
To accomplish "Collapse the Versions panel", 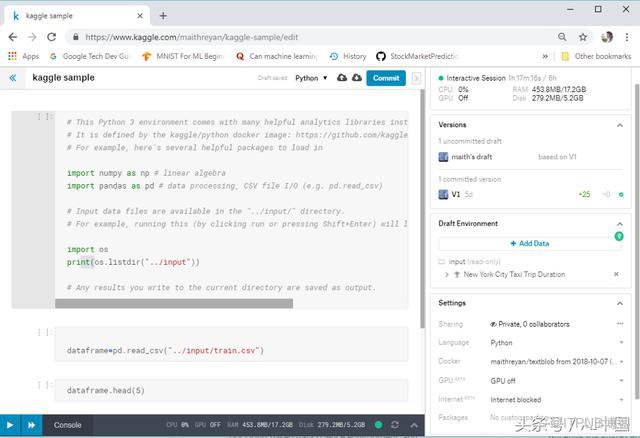I will coord(620,125).
